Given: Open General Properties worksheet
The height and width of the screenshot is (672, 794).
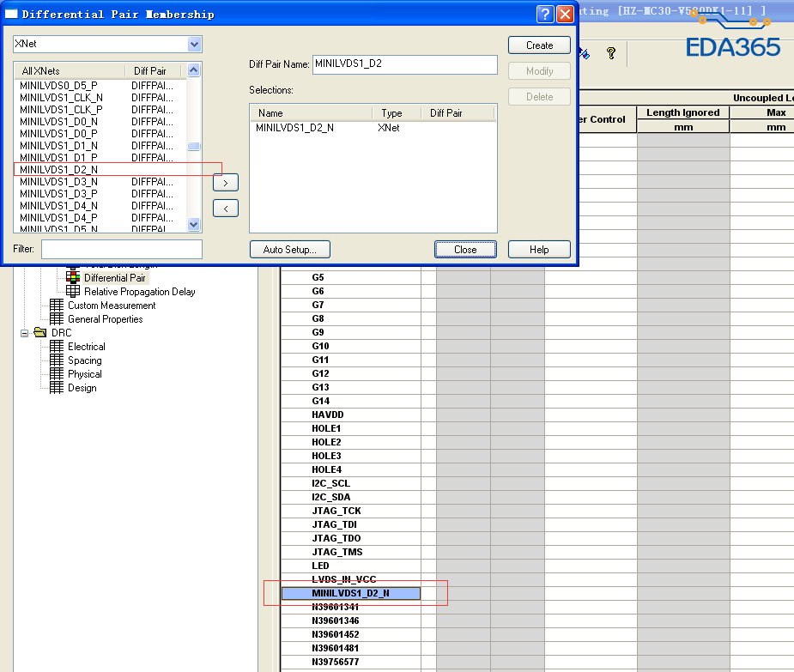Looking at the screenshot, I should [106, 319].
